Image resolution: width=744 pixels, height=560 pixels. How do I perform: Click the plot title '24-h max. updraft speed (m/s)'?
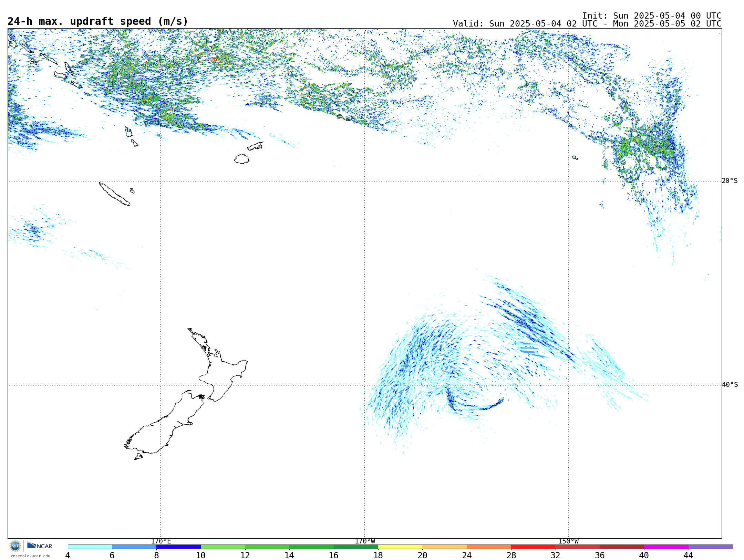[x=98, y=21]
